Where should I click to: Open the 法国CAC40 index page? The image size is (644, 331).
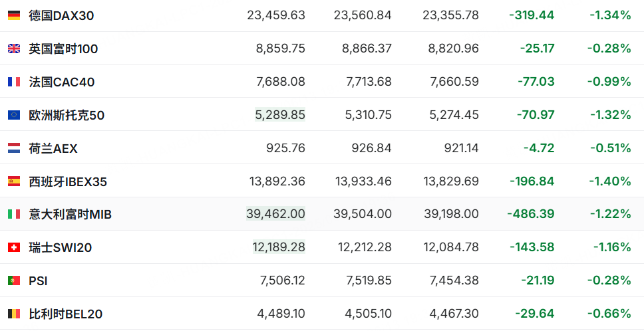coord(62,82)
